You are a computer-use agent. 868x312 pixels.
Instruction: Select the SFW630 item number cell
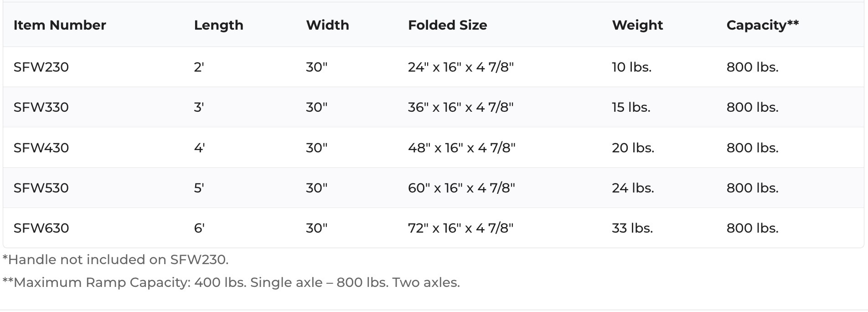point(41,228)
